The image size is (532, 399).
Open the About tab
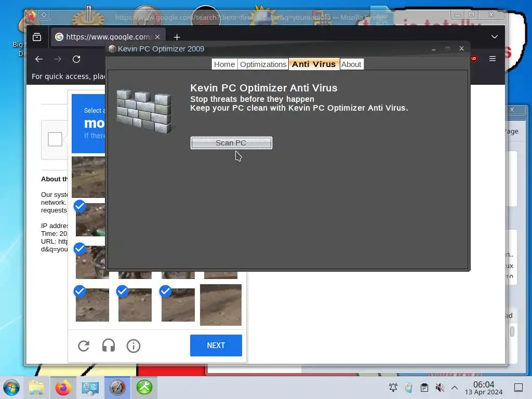[351, 64]
